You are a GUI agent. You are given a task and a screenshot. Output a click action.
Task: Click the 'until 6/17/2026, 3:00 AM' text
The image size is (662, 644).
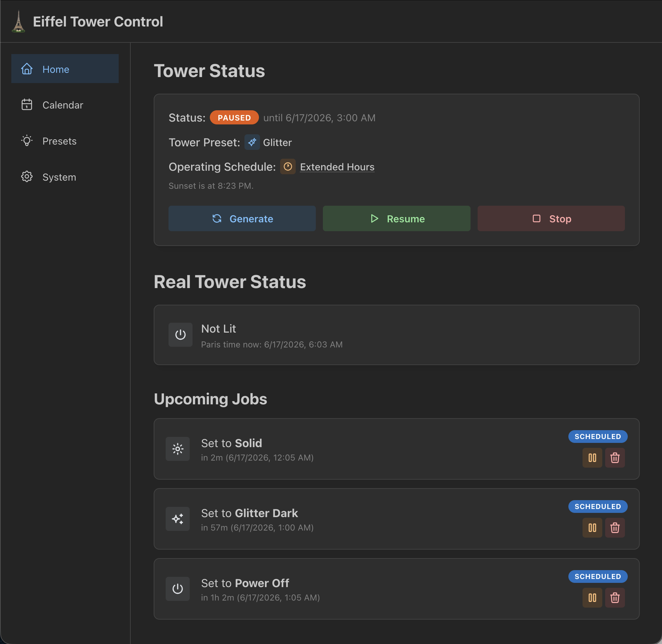click(319, 118)
